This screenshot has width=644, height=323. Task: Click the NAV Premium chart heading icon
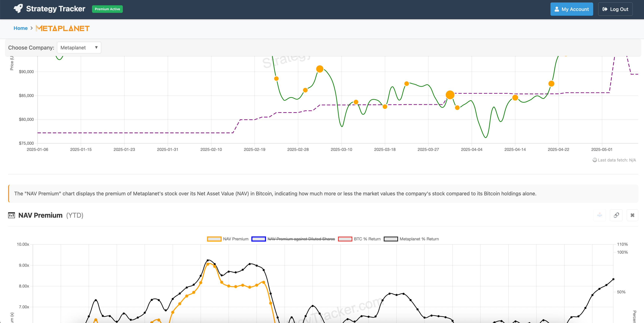point(12,215)
